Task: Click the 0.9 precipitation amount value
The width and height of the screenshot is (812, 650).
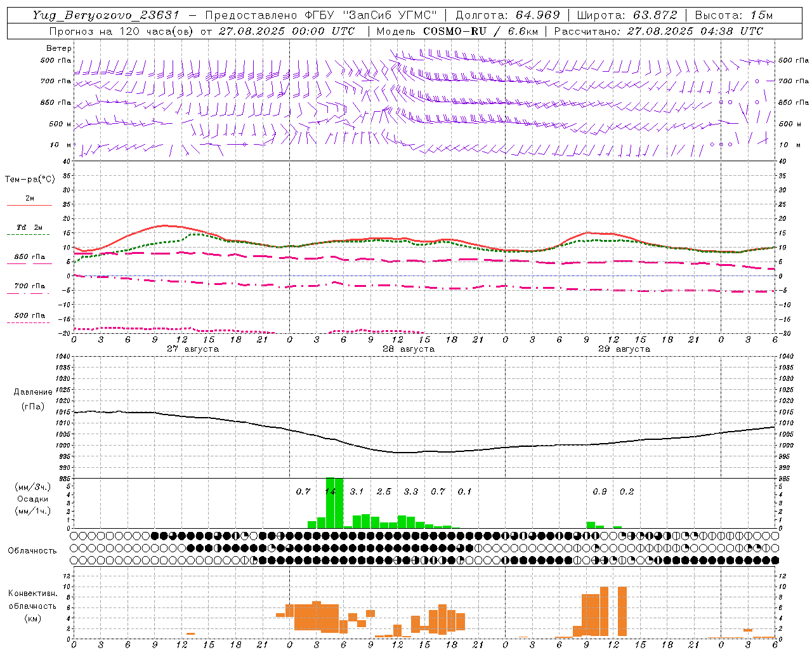Action: (599, 491)
